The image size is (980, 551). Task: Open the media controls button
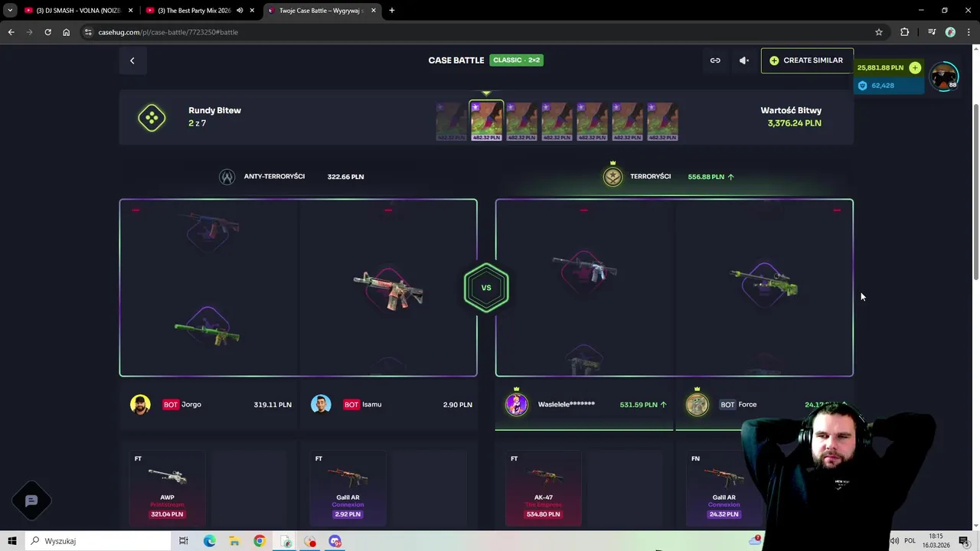tap(932, 32)
